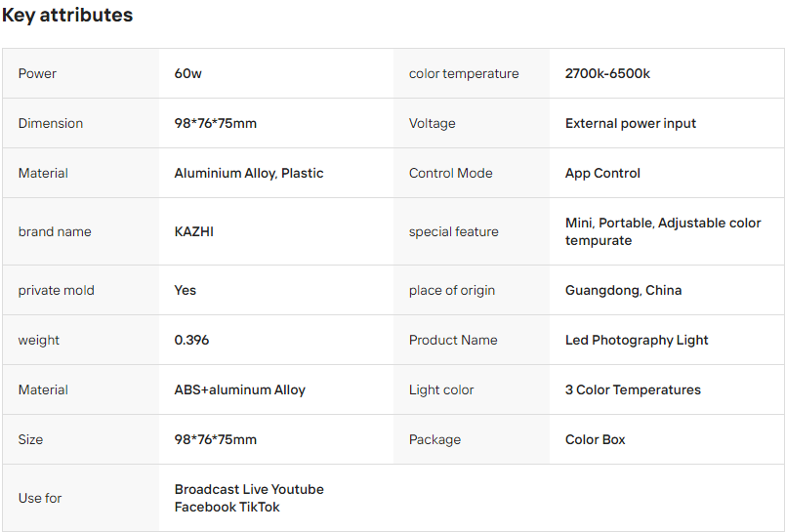
Task: Select the "Use for" attribute label
Action: [40, 498]
